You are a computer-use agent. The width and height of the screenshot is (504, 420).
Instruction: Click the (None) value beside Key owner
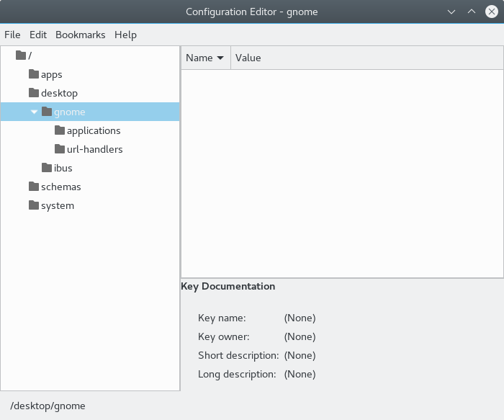(300, 336)
